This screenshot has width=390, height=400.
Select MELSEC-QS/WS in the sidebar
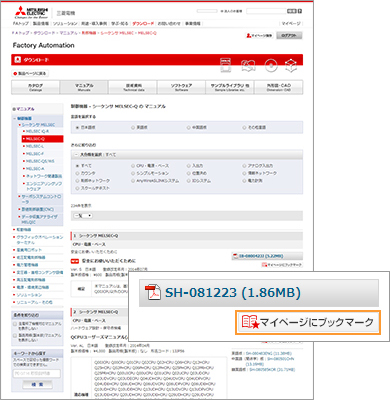coord(40,161)
